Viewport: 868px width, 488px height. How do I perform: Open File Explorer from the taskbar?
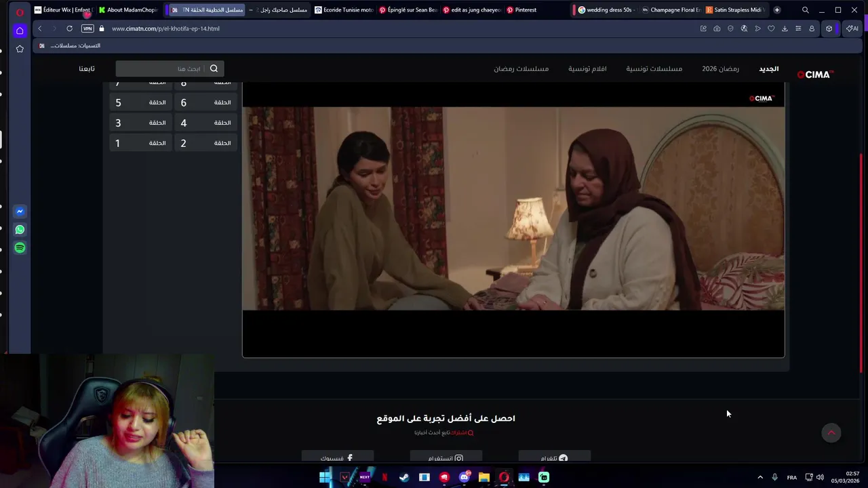484,477
